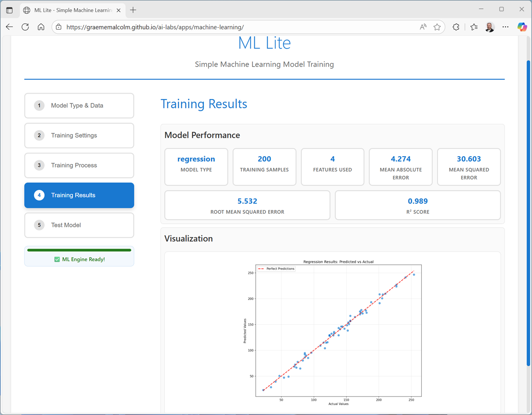
Task: Click the ML Lite browser tab
Action: pos(66,9)
